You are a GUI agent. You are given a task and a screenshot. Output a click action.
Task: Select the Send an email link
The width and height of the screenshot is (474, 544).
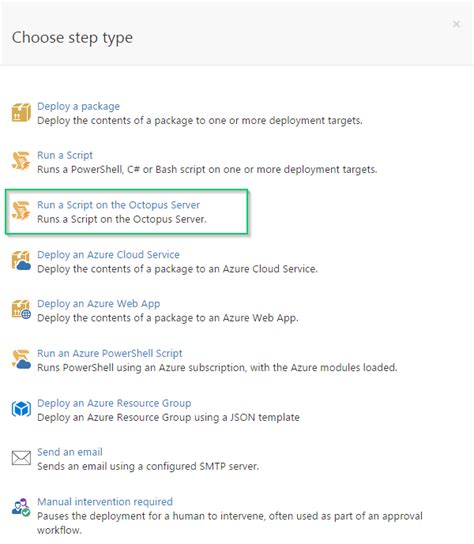(x=70, y=452)
